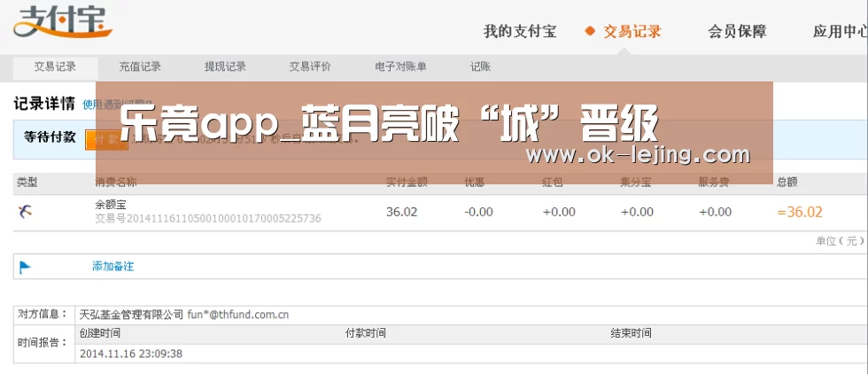Switch to the 电子对账单 sub-tab
Screen dimensions: 868x374
click(400, 67)
